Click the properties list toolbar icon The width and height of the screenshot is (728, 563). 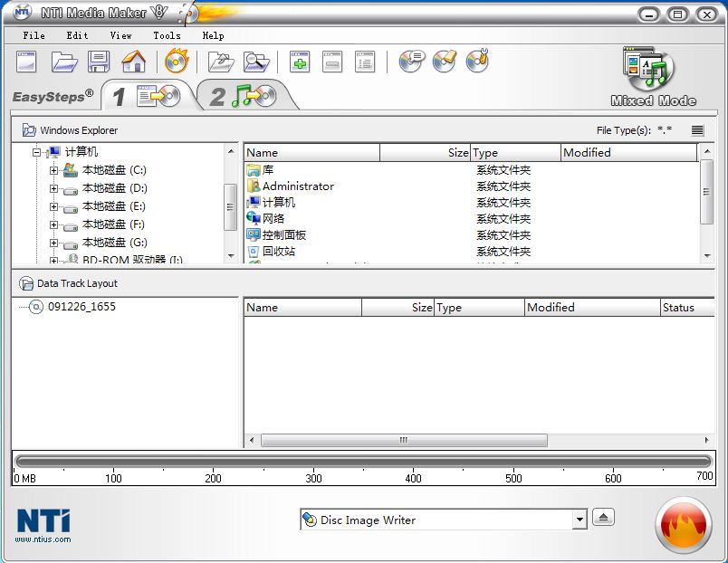click(x=365, y=62)
